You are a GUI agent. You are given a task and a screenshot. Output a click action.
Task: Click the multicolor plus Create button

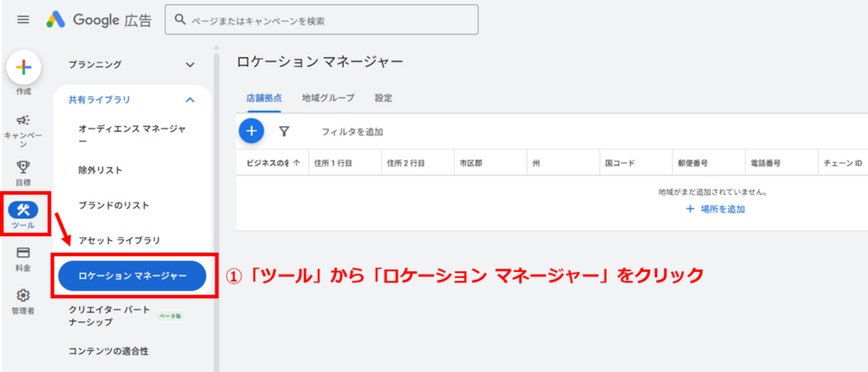[23, 68]
